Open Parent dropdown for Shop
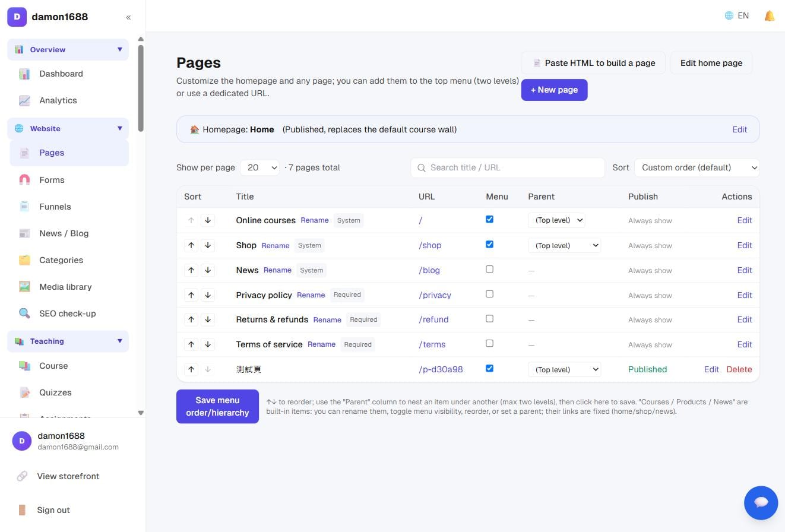Image resolution: width=785 pixels, height=532 pixels. click(x=564, y=245)
